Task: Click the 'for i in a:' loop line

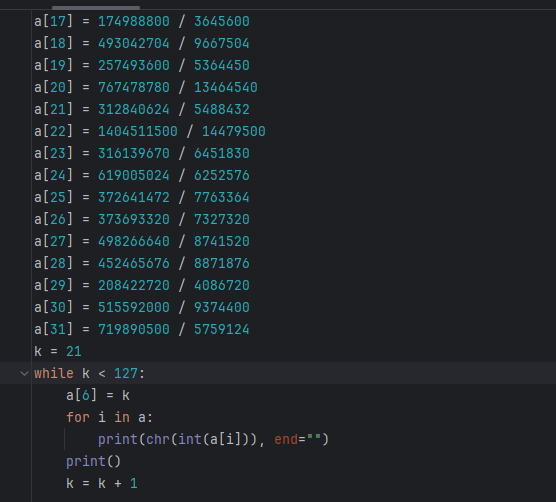Action: click(x=110, y=417)
